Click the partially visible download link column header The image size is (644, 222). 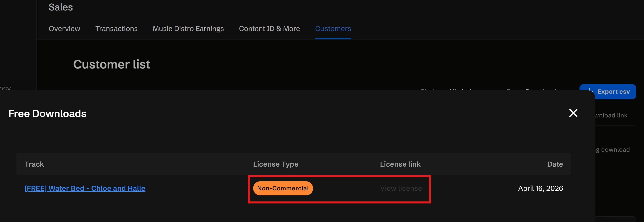611,115
